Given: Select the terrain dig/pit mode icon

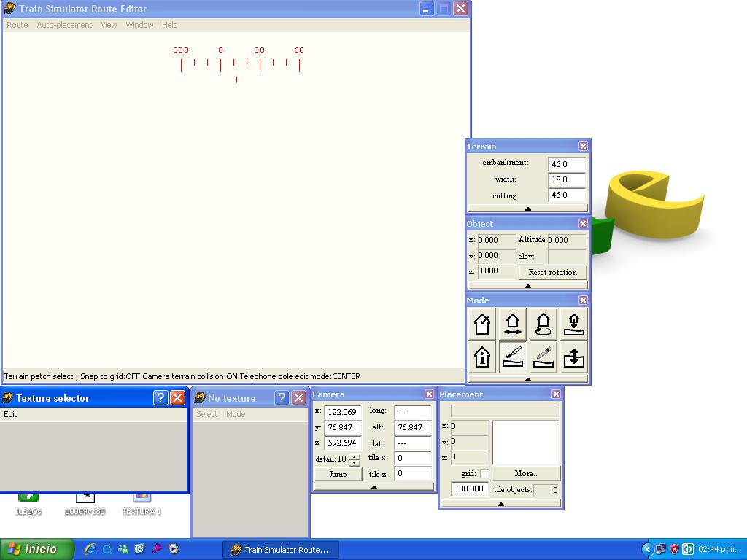Looking at the screenshot, I should [573, 357].
